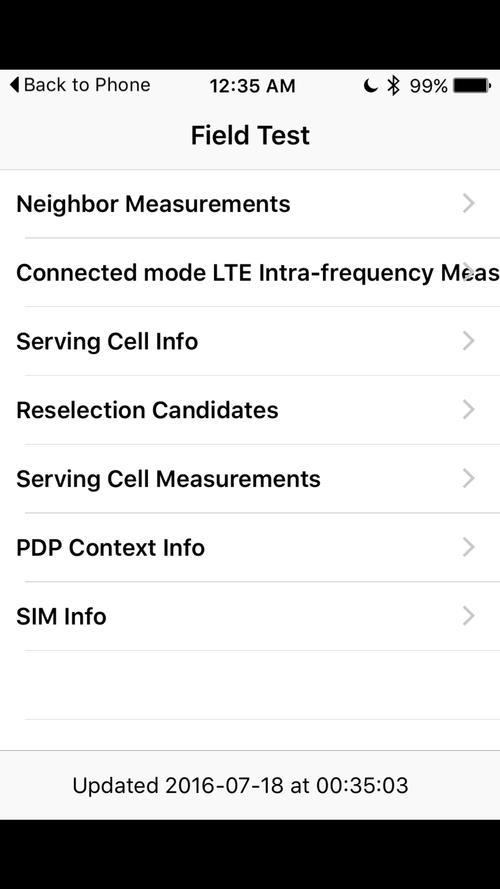Open SIM Info entry

[250, 616]
